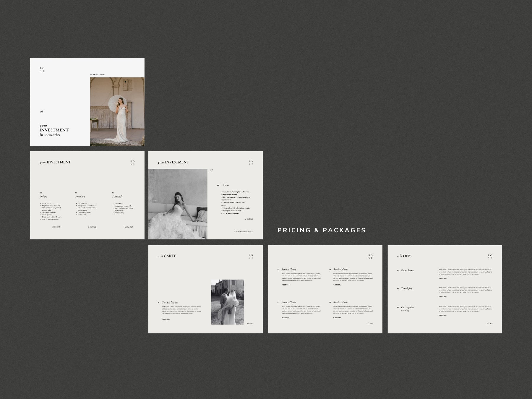Select Service Name 01 beside the couple photo
532x399 pixels.
(x=170, y=302)
